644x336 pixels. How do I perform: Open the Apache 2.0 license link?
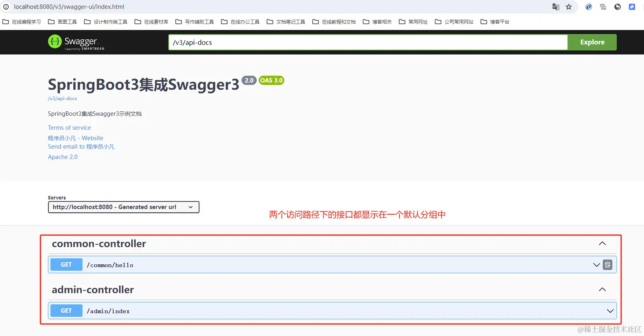pyautogui.click(x=63, y=157)
